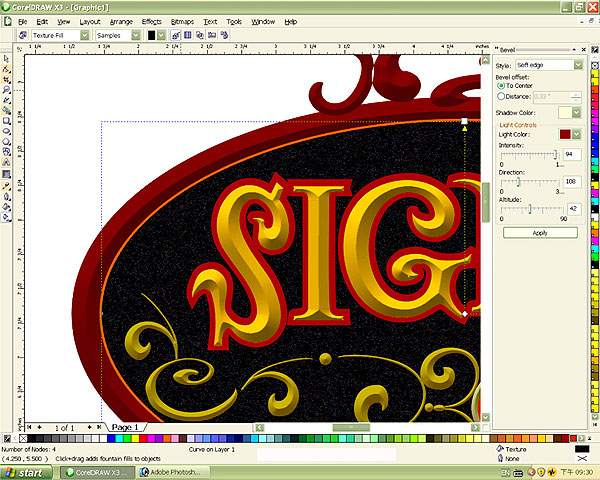Click the outline None icon in status bar
The image size is (600, 480).
[x=500, y=458]
